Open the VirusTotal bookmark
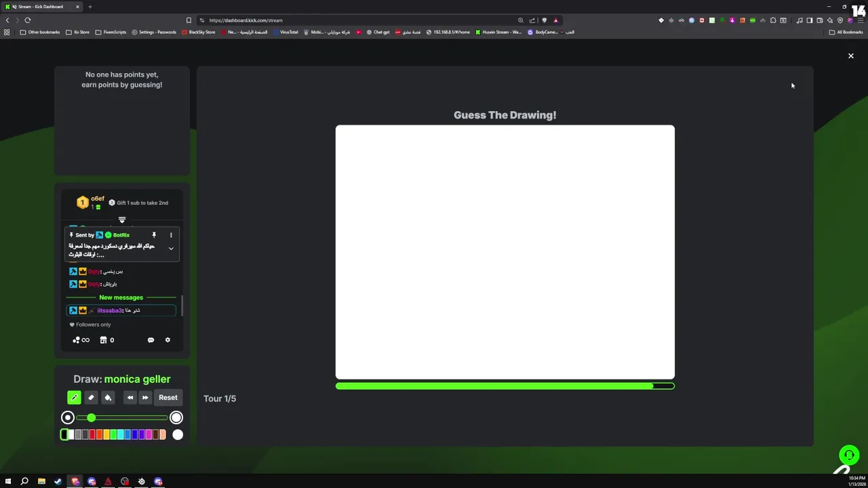 tap(285, 32)
